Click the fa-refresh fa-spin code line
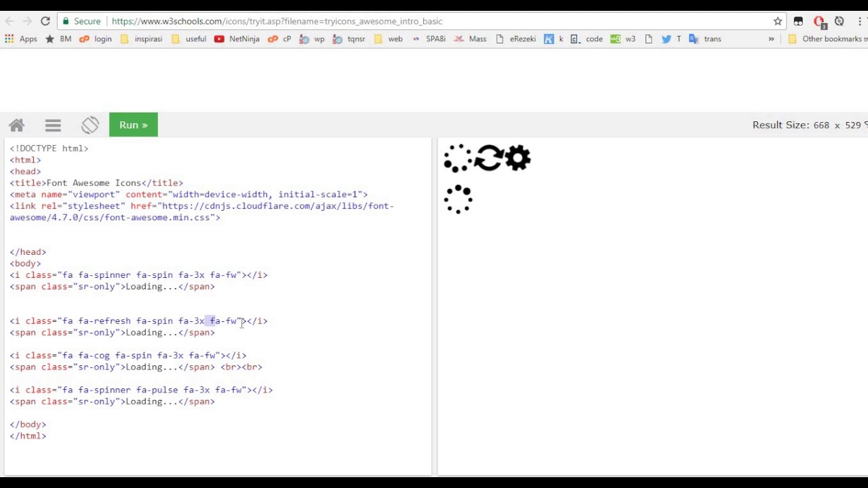Image resolution: width=868 pixels, height=488 pixels. [x=138, y=321]
